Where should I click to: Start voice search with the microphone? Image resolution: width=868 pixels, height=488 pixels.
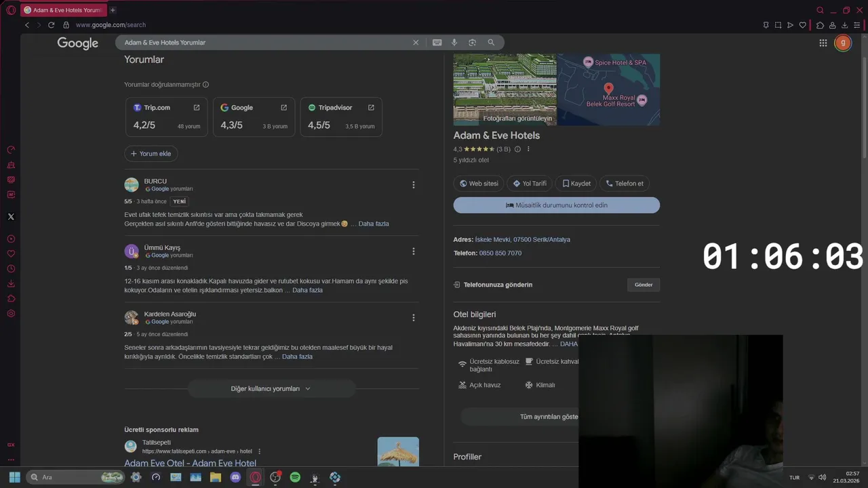(454, 42)
